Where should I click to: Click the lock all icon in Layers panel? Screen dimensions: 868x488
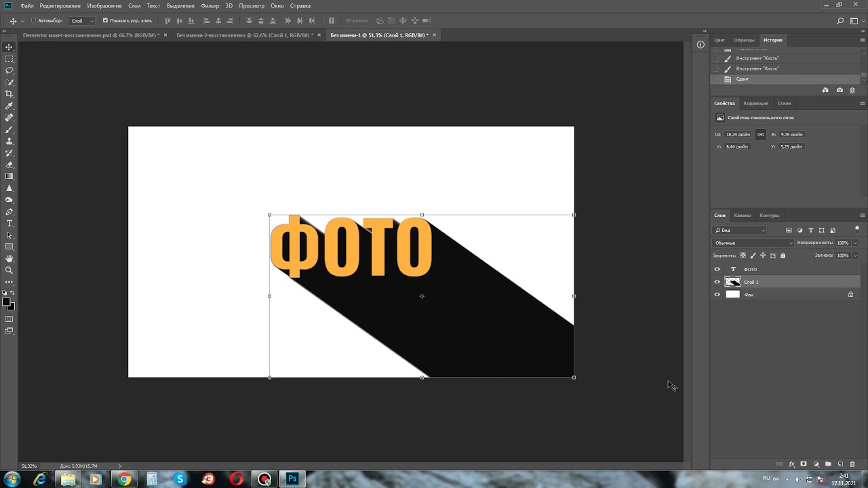(783, 256)
